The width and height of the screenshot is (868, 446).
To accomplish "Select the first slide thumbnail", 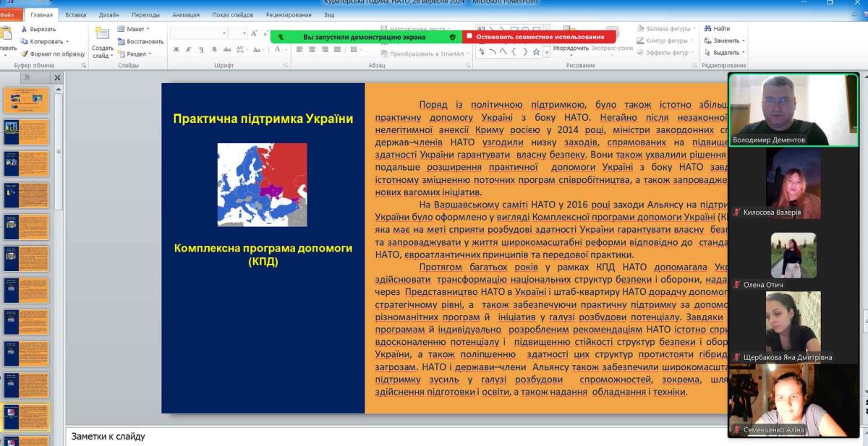I will pyautogui.click(x=27, y=100).
